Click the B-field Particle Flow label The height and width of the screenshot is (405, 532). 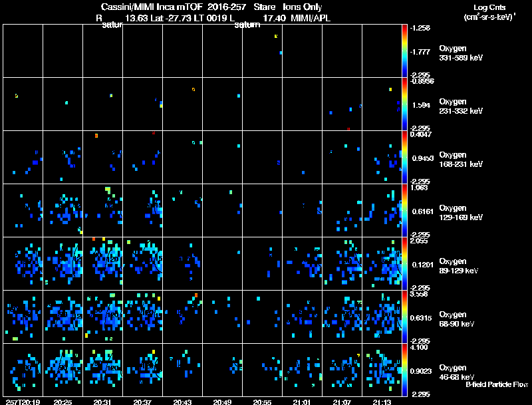pos(497,384)
